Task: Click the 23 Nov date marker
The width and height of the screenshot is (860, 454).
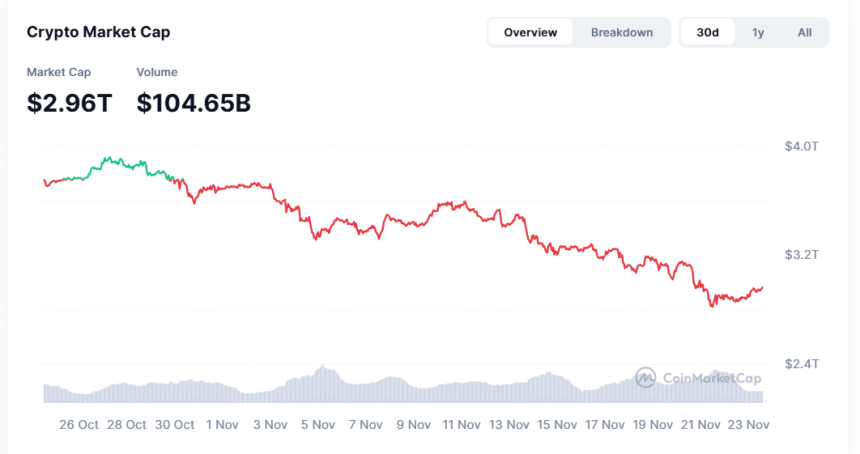Action: [x=747, y=424]
